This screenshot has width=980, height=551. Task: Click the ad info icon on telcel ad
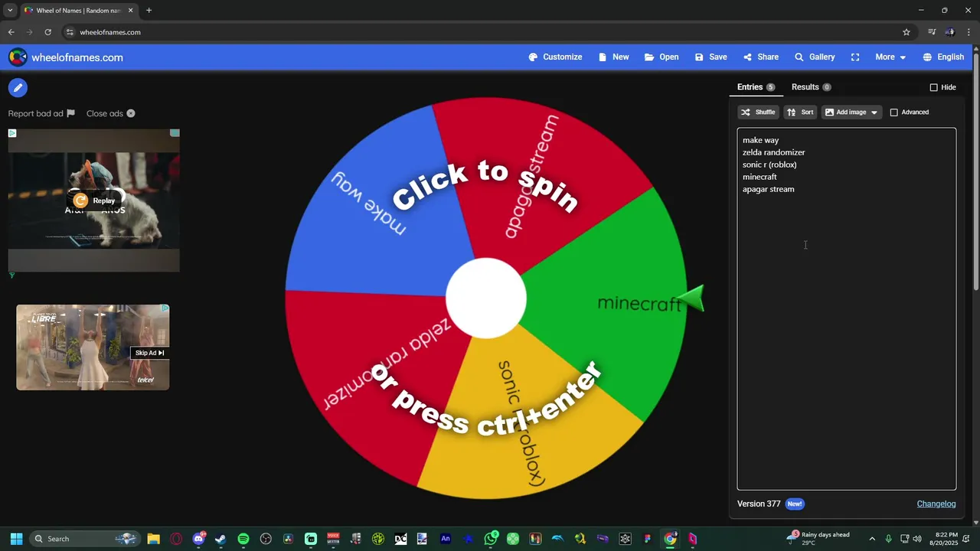click(x=165, y=308)
